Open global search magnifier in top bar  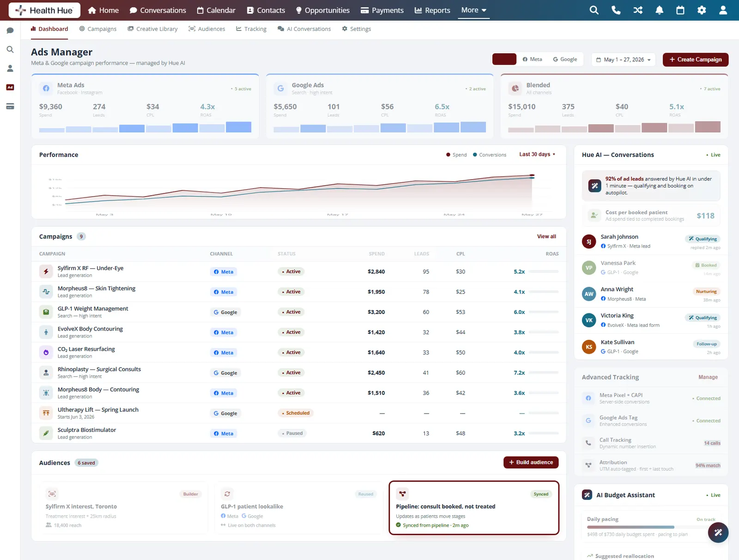pos(594,10)
